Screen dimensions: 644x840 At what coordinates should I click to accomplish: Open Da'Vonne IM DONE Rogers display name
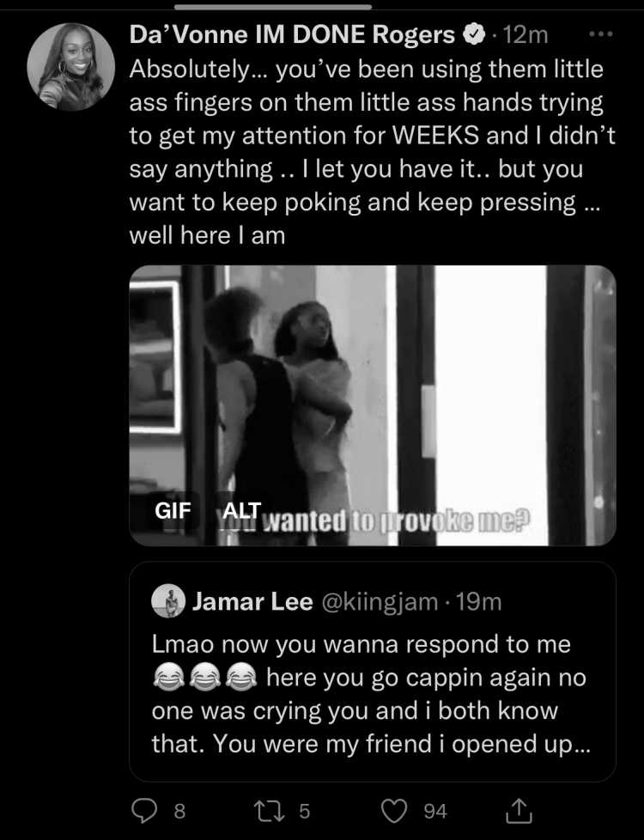[292, 35]
